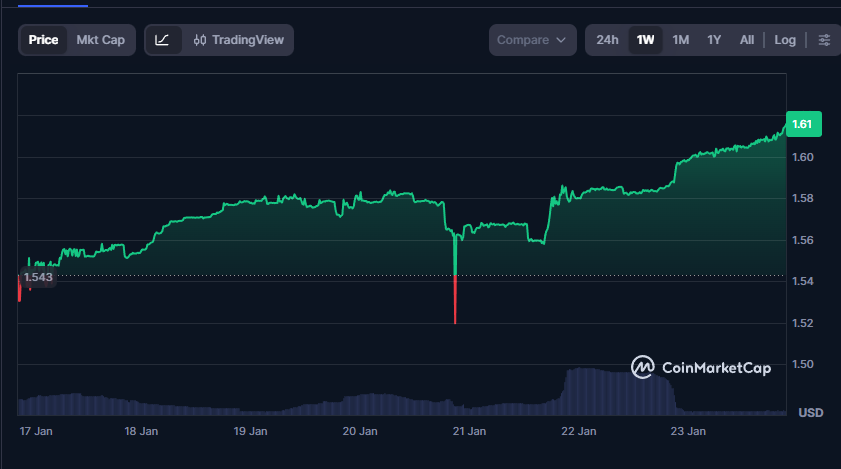841x469 pixels.
Task: Show the 1Y time range
Action: click(714, 40)
